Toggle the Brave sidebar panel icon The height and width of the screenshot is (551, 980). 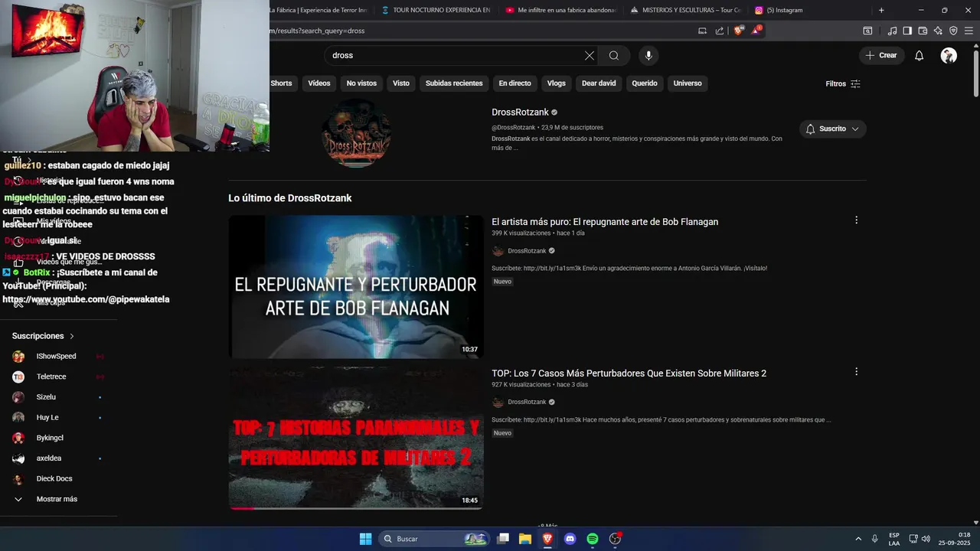(907, 31)
